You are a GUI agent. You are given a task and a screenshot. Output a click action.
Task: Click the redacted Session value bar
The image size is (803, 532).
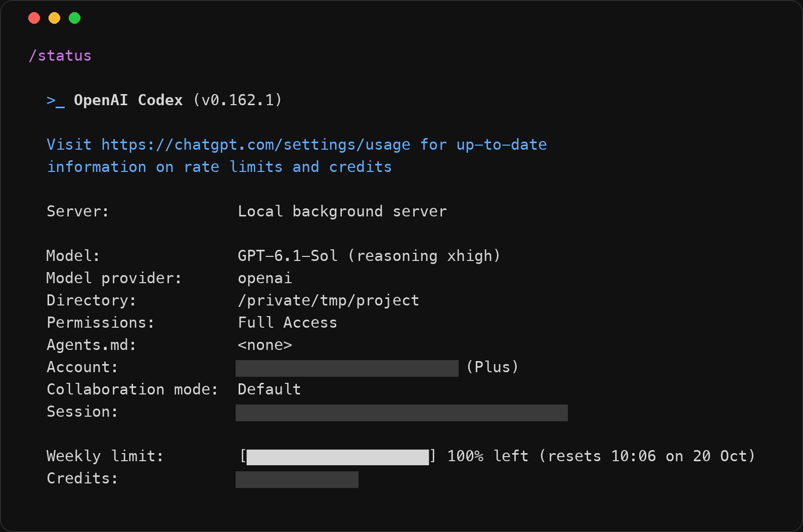[401, 413]
